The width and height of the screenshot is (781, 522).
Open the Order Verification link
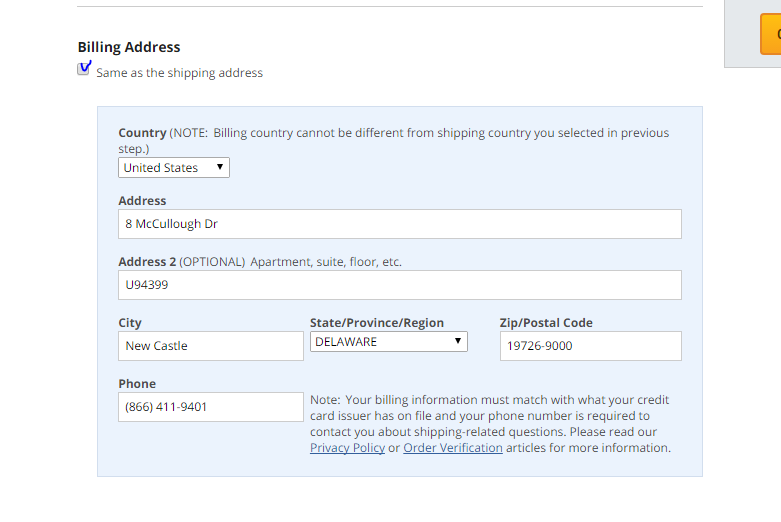[x=452, y=448]
